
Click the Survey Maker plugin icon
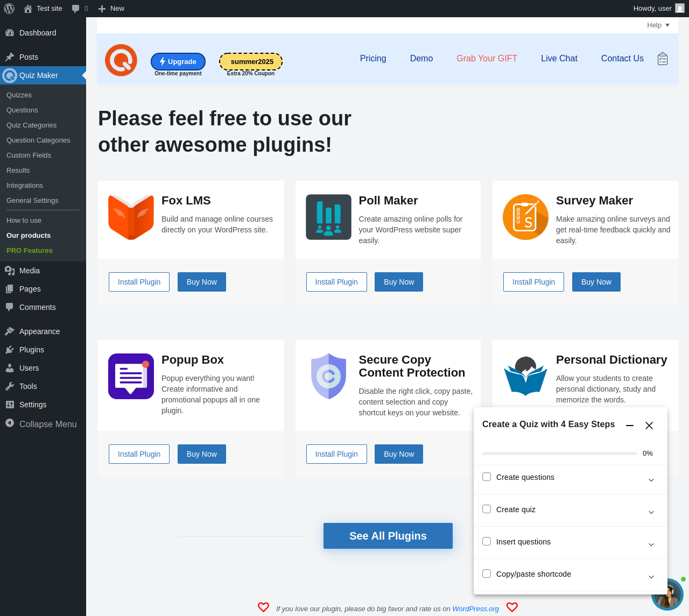click(x=525, y=217)
